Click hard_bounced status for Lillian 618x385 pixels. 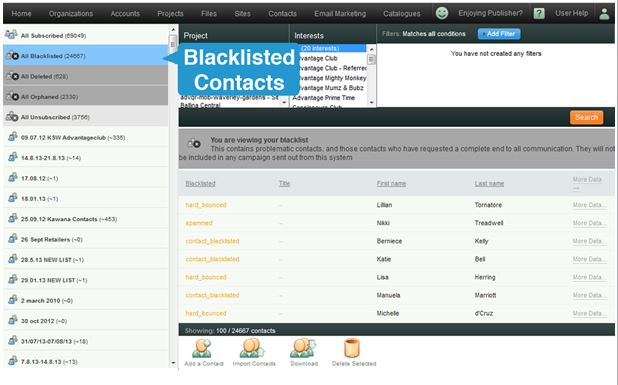(x=206, y=205)
